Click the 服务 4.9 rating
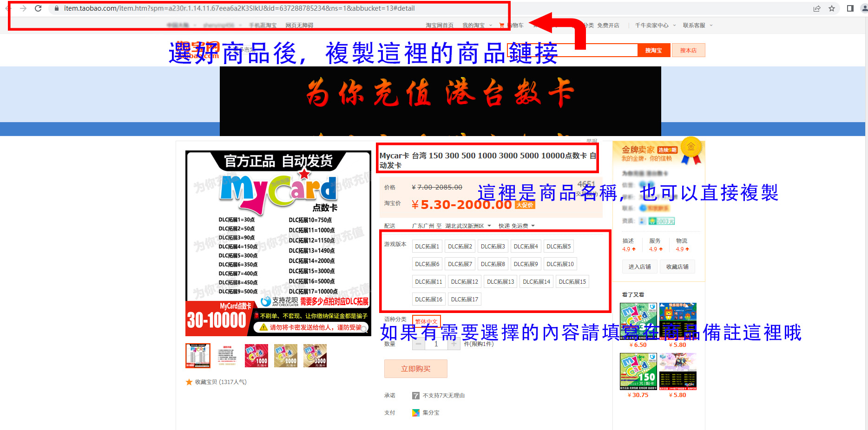This screenshot has height=430, width=868. point(656,245)
